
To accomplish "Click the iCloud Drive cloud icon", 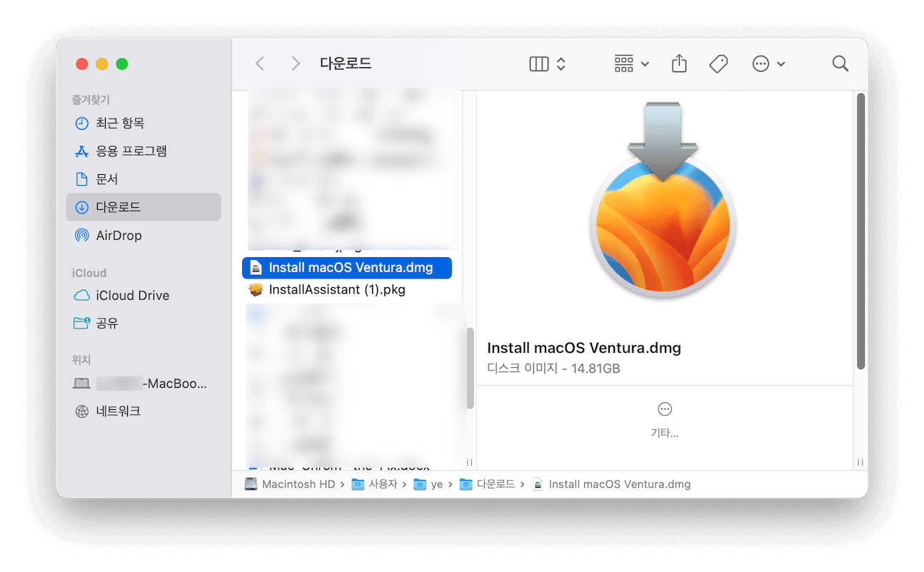I will click(82, 295).
